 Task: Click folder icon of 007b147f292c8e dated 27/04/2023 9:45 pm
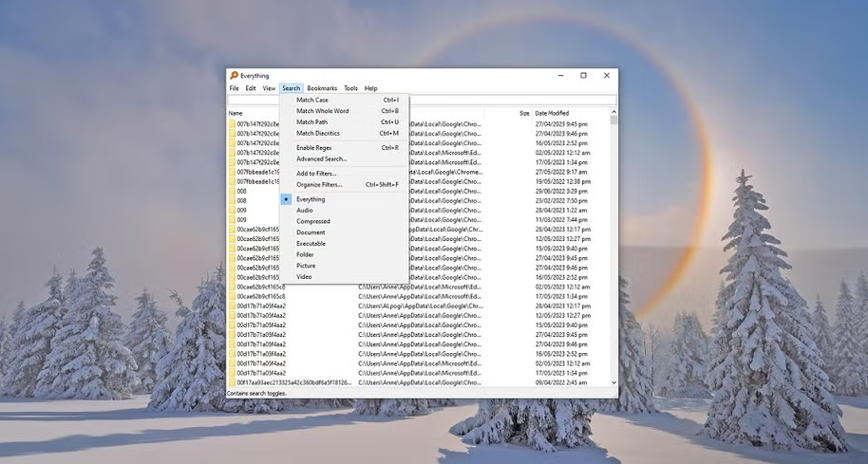233,124
